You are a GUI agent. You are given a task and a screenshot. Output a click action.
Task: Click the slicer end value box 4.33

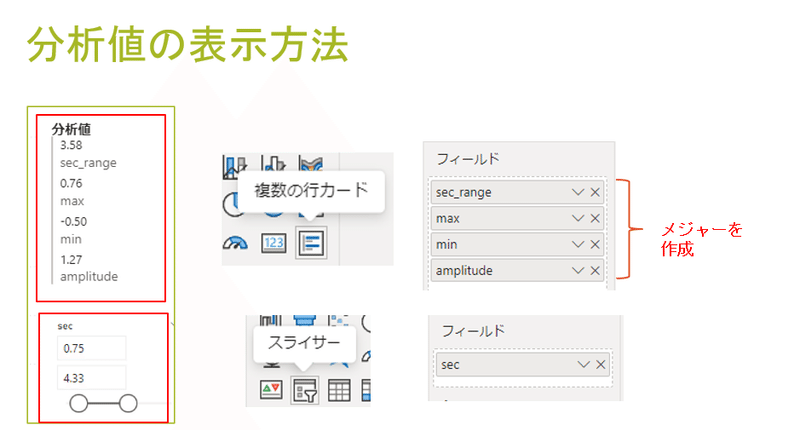[x=91, y=378]
